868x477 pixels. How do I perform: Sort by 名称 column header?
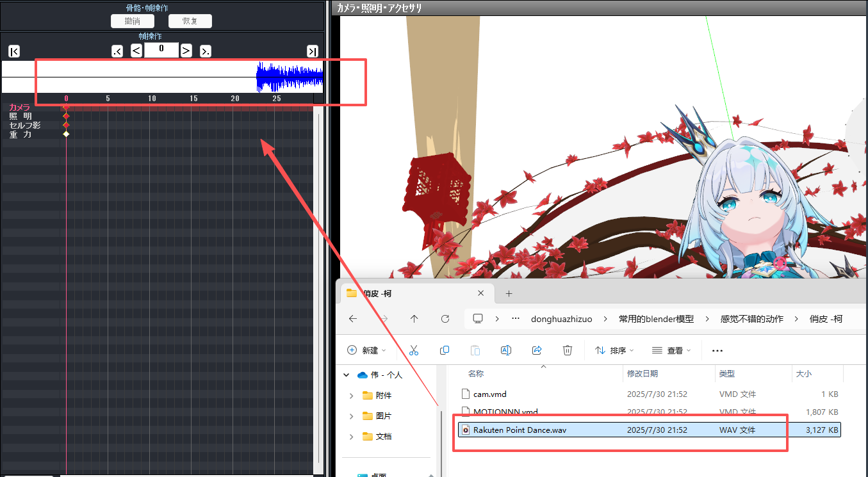pos(476,373)
